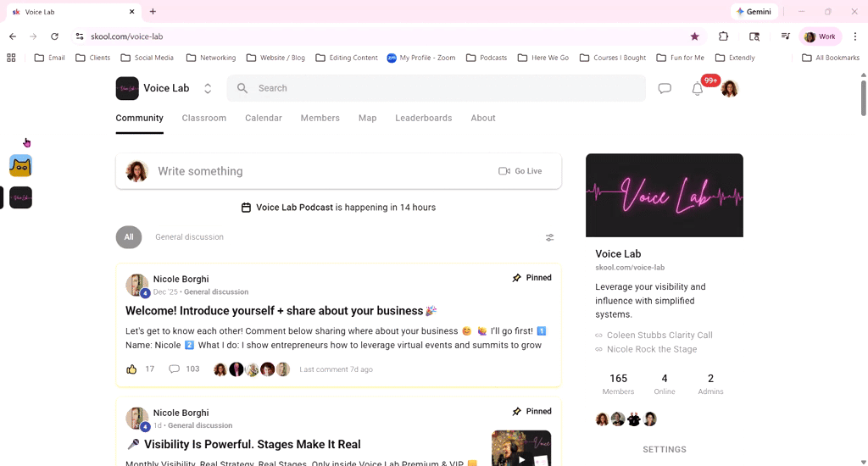Open the post filter sliders icon
868x466 pixels.
tap(549, 237)
